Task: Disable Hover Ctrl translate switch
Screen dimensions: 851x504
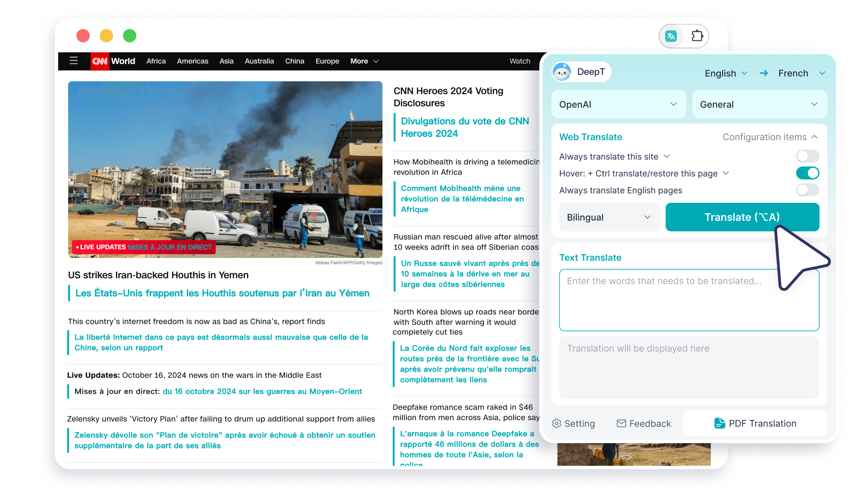Action: [x=808, y=173]
